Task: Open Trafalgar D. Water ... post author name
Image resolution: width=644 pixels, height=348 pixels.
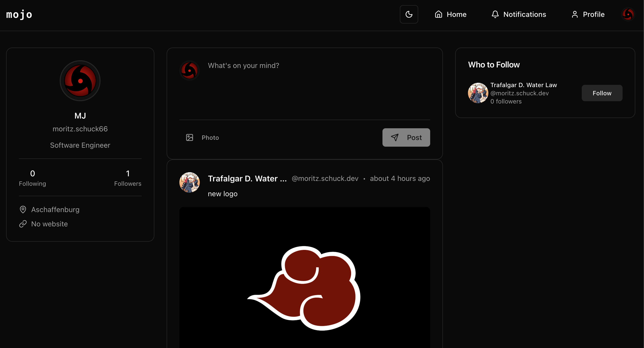Action: 247,178
